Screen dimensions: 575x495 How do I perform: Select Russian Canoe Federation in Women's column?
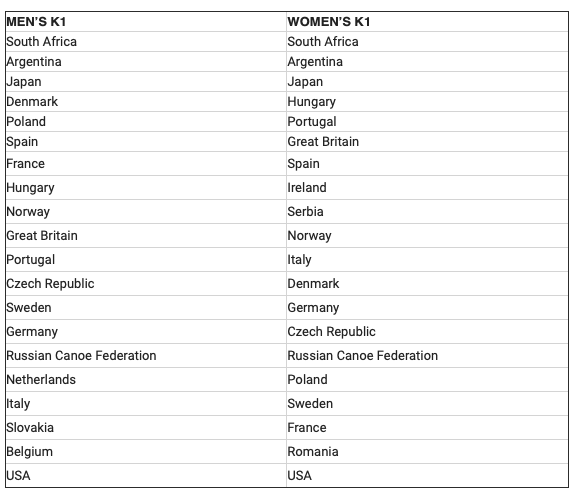[362, 355]
